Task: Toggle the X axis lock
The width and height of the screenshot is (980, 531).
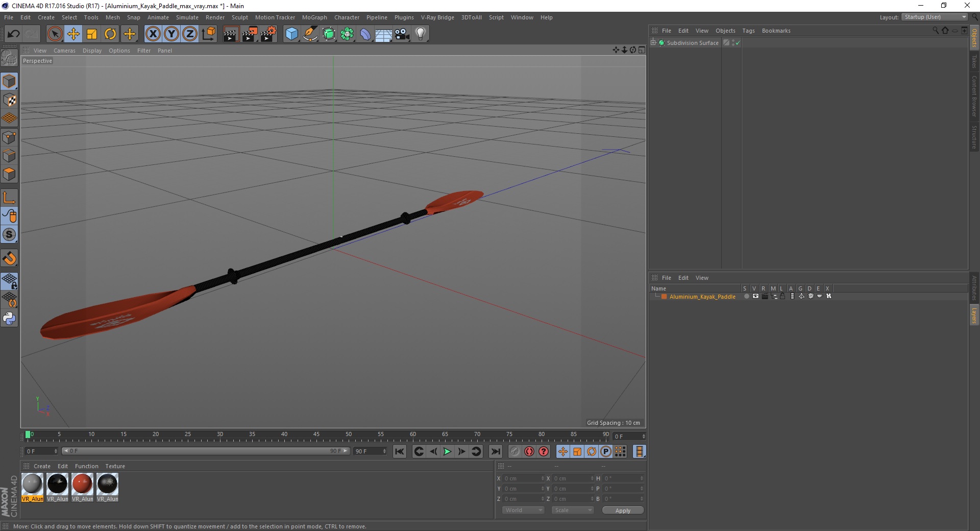Action: pyautogui.click(x=153, y=34)
